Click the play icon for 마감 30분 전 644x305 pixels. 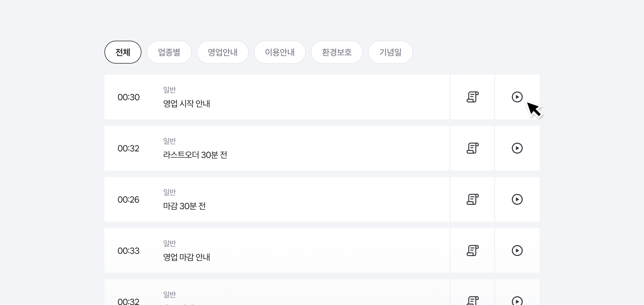click(517, 199)
